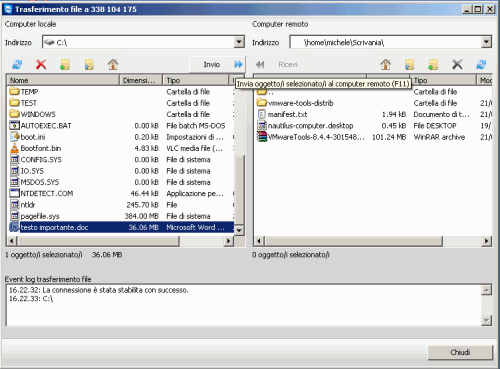The image size is (500, 369).
Task: Go to parent folder in remote pane
Action: pyautogui.click(x=409, y=64)
